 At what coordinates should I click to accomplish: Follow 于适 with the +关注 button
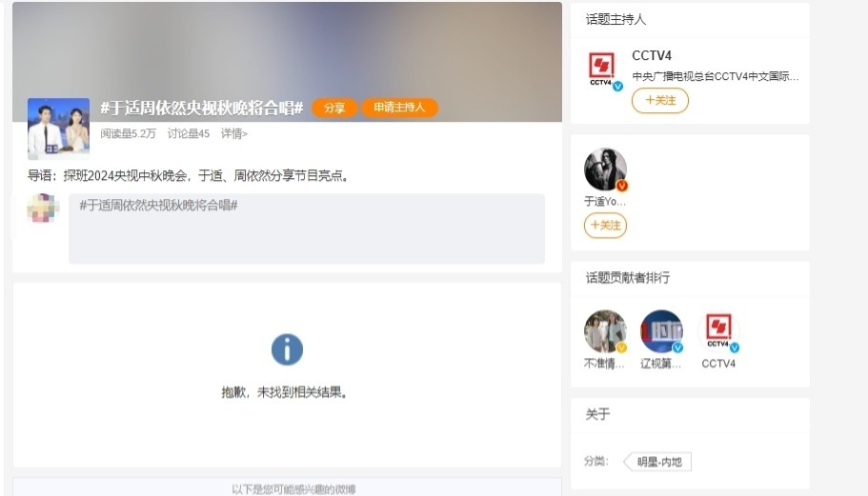(605, 226)
